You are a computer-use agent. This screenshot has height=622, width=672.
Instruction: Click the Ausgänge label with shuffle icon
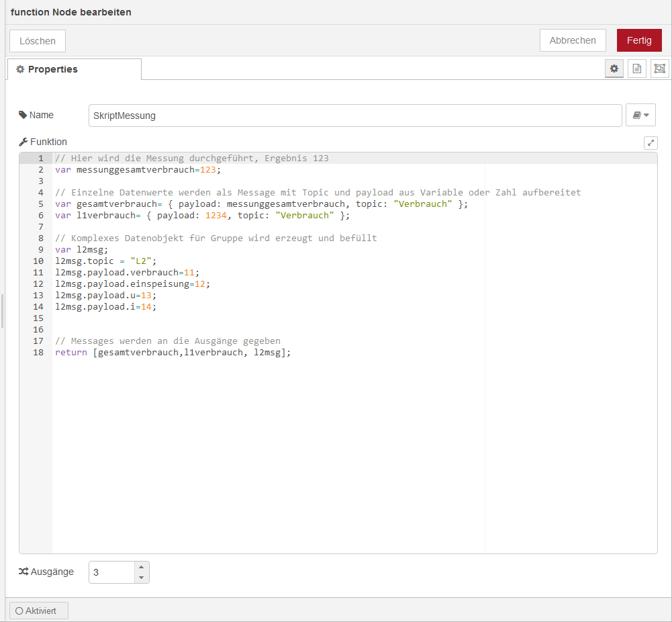click(x=46, y=572)
